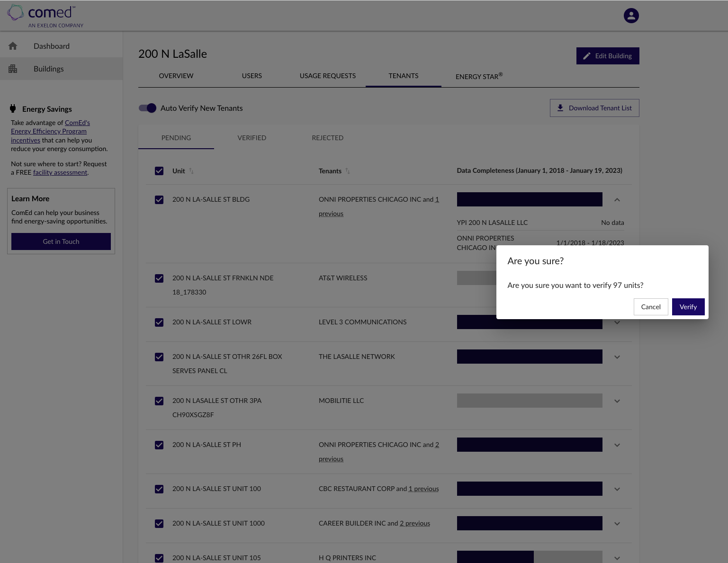Image resolution: width=728 pixels, height=563 pixels.
Task: Uncheck UNIT 1000 checkbox
Action: pos(159,524)
